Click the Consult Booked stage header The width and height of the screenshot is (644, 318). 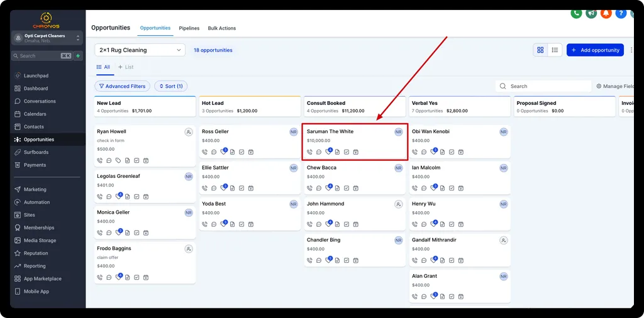pyautogui.click(x=355, y=107)
